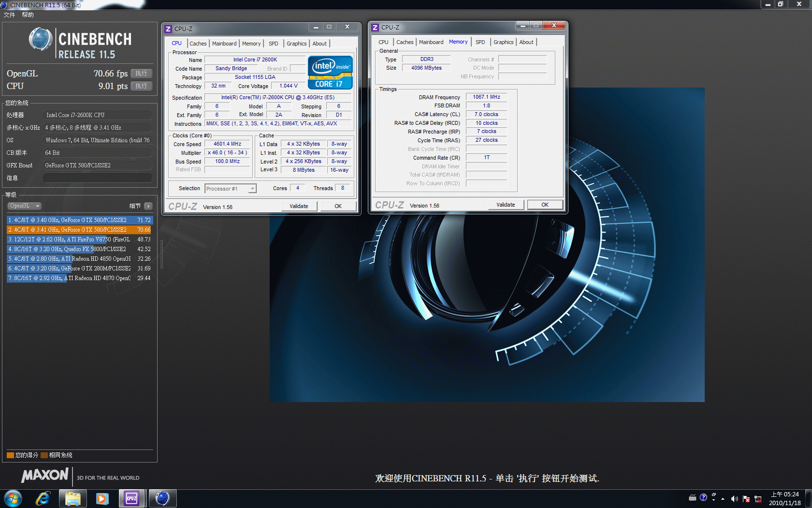Switch to Mainboard tab in left CPU-Z window
812x508 pixels.
224,44
